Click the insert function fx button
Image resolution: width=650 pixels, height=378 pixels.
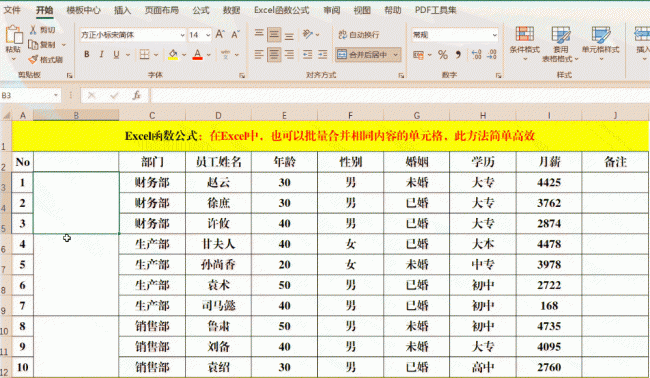pos(136,96)
